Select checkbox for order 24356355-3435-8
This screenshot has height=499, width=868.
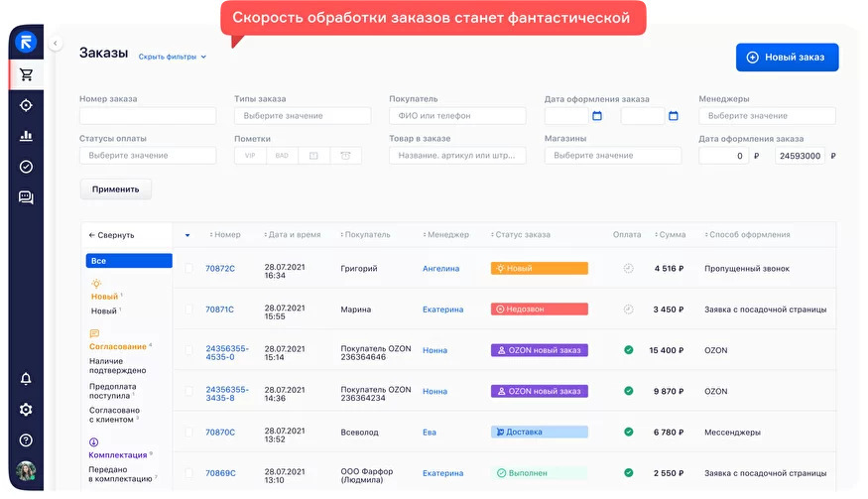pos(188,391)
